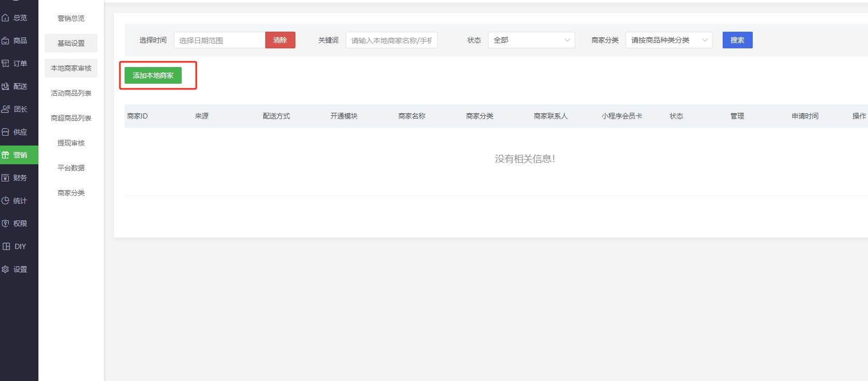This screenshot has height=381, width=868.
Task: Click the red 清除 clear button
Action: 280,40
